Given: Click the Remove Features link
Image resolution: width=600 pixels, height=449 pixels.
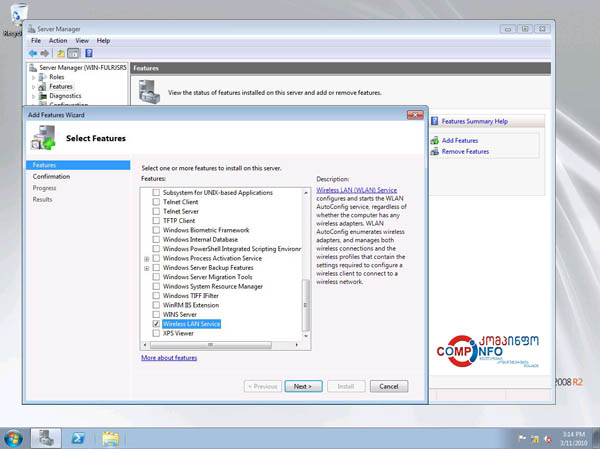Looking at the screenshot, I should pos(465,152).
